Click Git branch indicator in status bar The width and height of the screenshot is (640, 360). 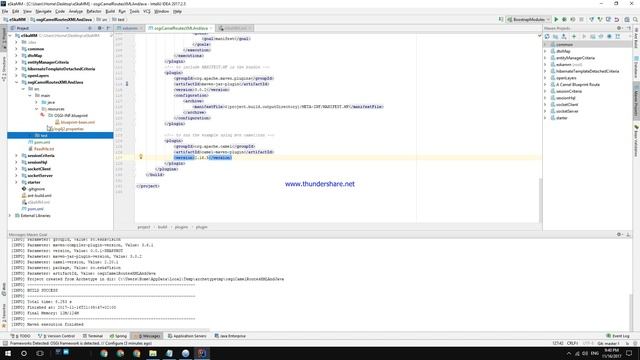click(x=608, y=343)
